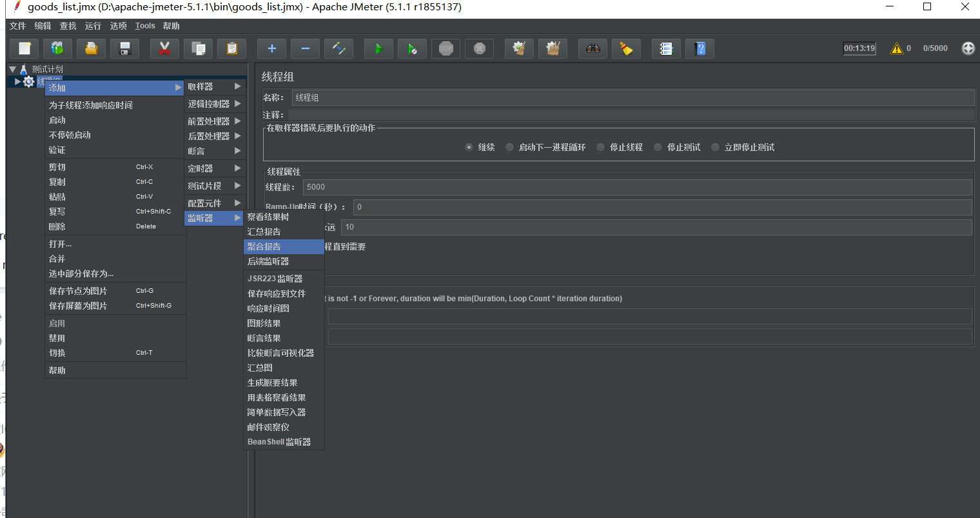The height and width of the screenshot is (518, 980).
Task: Open the 文件 menu in menu bar
Action: (18, 26)
